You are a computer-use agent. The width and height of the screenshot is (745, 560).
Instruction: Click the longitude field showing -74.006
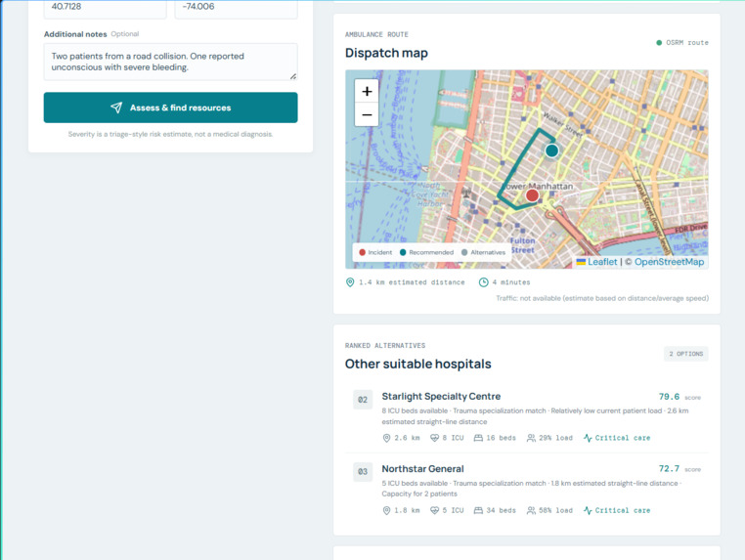click(x=237, y=9)
